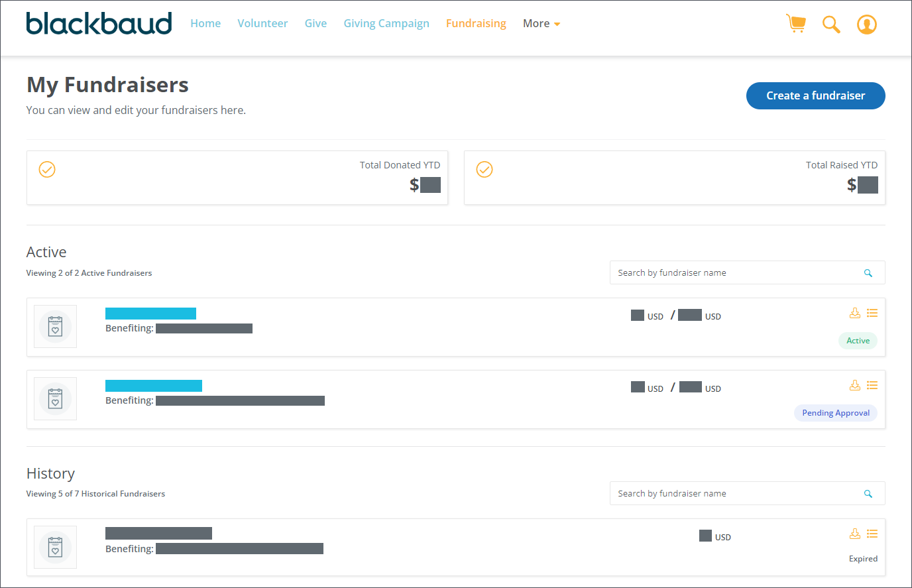912x588 pixels.
Task: Expand the More menu dropdown
Action: [x=541, y=24]
